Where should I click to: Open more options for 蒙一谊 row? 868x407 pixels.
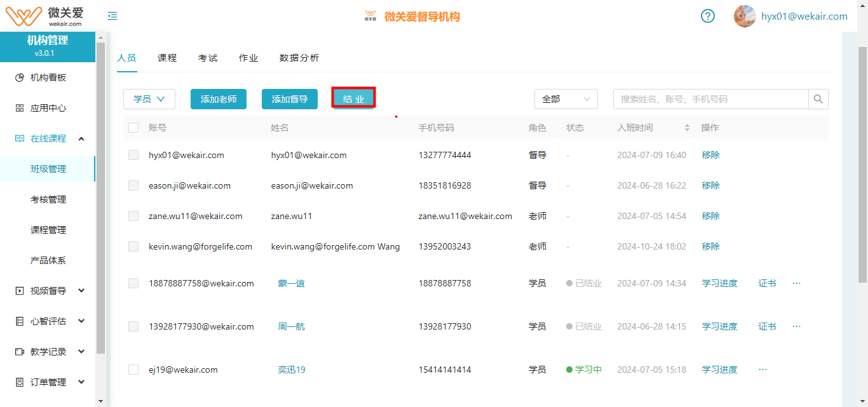[x=796, y=283]
